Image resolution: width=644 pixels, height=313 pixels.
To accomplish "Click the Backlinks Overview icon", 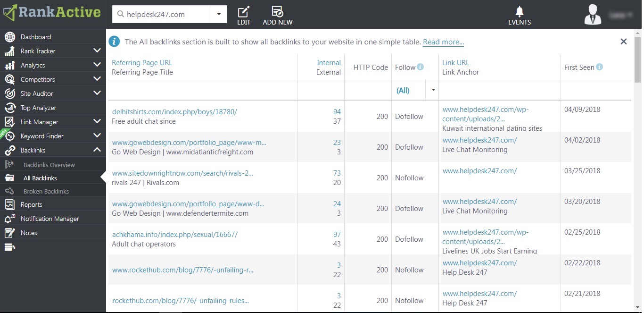I will click(x=9, y=165).
